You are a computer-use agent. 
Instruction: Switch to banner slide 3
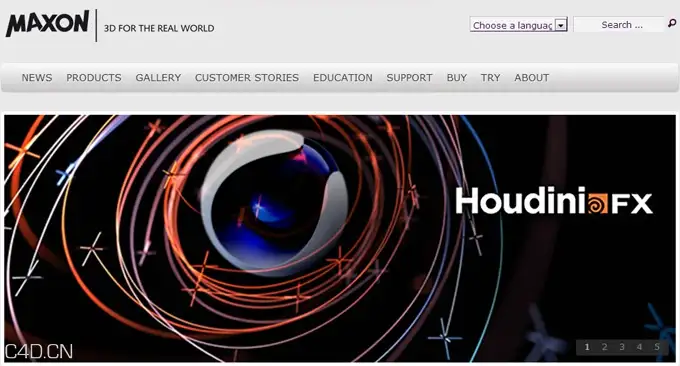621,347
